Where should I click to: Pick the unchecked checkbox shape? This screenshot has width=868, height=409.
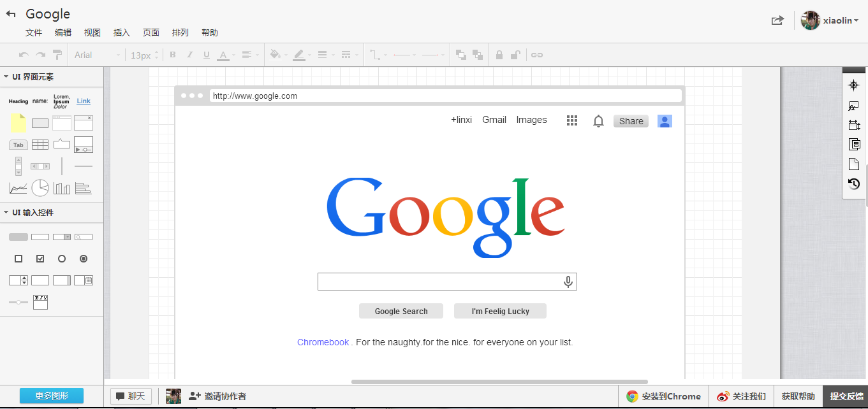click(18, 259)
